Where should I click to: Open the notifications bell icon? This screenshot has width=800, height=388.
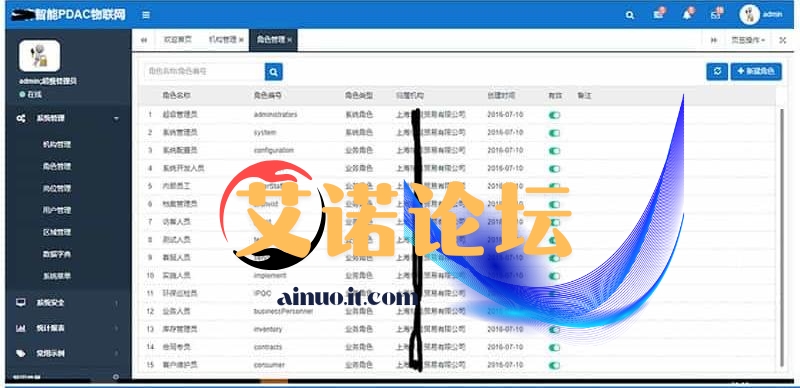687,15
